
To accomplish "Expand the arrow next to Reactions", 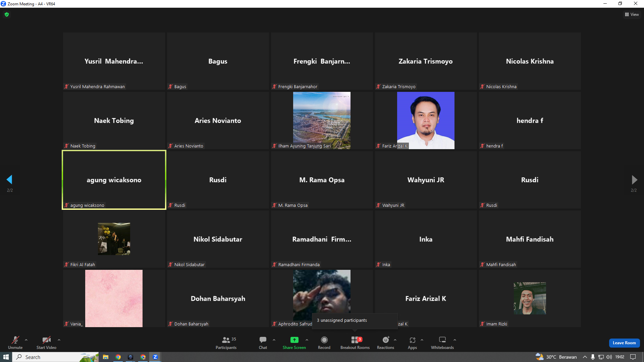I will coord(395,340).
